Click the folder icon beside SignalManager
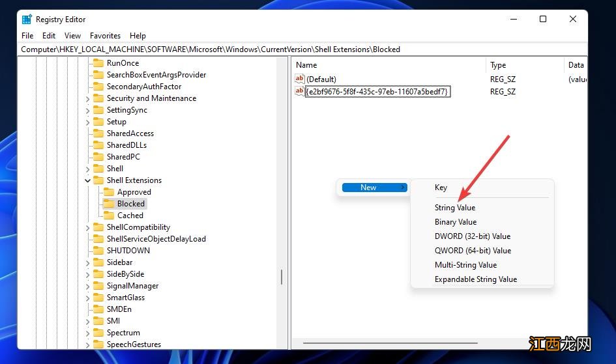Image resolution: width=616 pixels, height=364 pixels. [98, 286]
